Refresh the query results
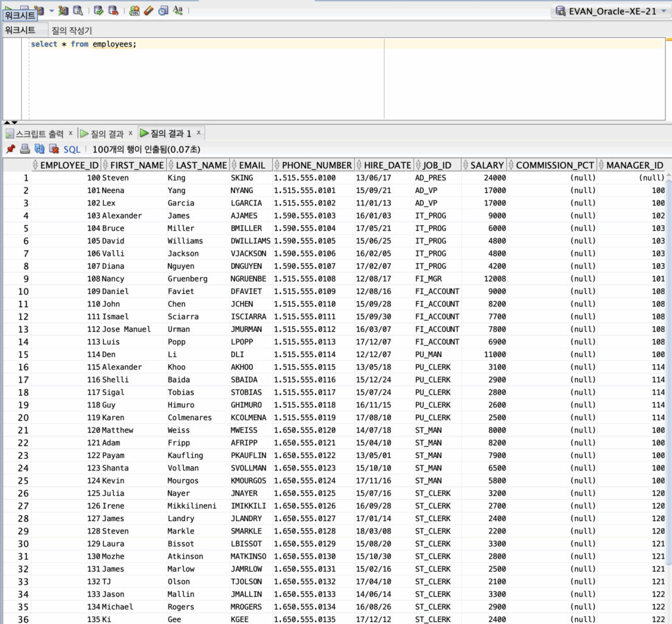 pos(39,149)
